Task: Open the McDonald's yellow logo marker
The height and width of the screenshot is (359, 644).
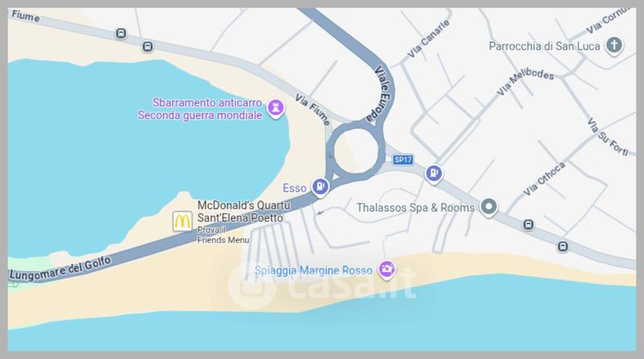Action: tap(182, 221)
